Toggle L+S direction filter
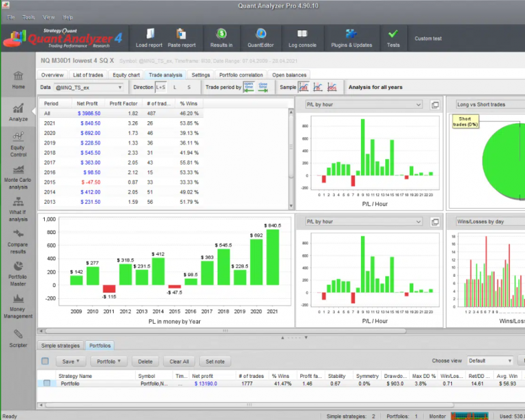The width and height of the screenshot is (525, 420). 161,87
